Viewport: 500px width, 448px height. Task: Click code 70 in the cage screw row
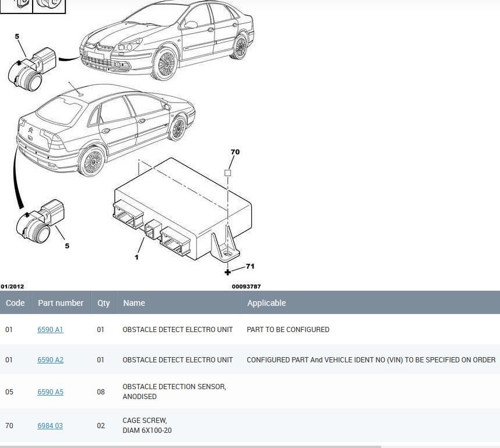[9, 425]
